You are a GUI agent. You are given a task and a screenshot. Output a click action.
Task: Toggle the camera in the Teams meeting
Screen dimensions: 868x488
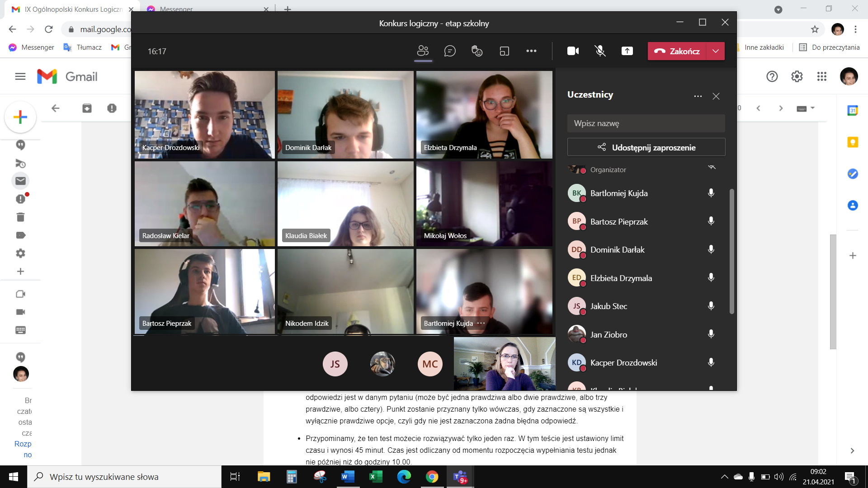[573, 51]
